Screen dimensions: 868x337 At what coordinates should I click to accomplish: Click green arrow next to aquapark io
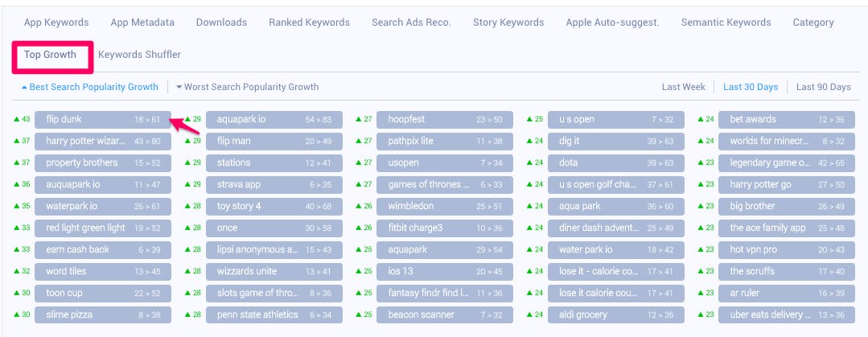coord(187,120)
